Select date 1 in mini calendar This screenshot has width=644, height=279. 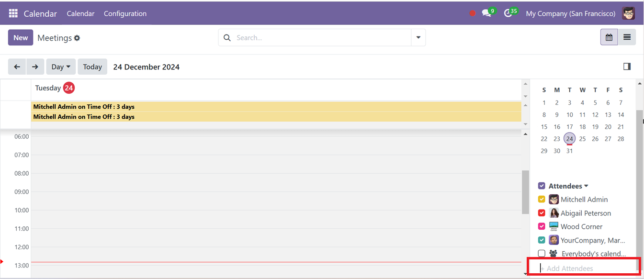tap(544, 102)
